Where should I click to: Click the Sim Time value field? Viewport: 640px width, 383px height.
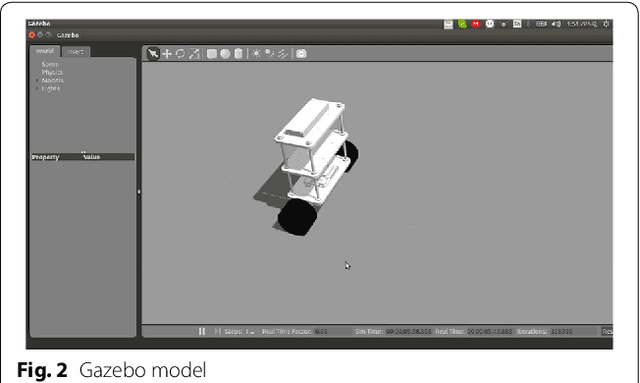point(409,332)
